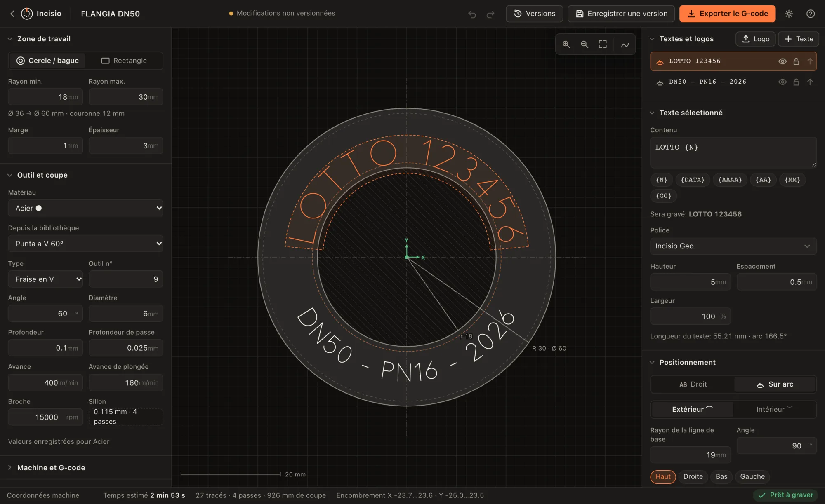Open the Versions history button
The image size is (825, 504).
[x=534, y=14]
